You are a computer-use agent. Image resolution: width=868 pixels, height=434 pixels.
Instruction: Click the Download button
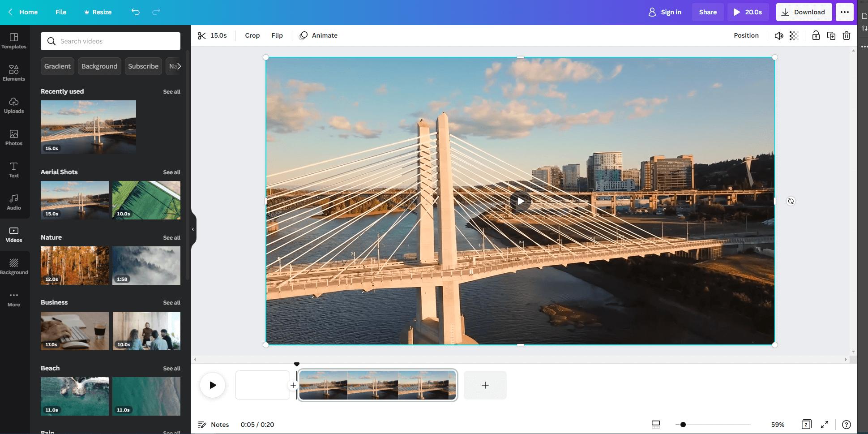pyautogui.click(x=804, y=12)
